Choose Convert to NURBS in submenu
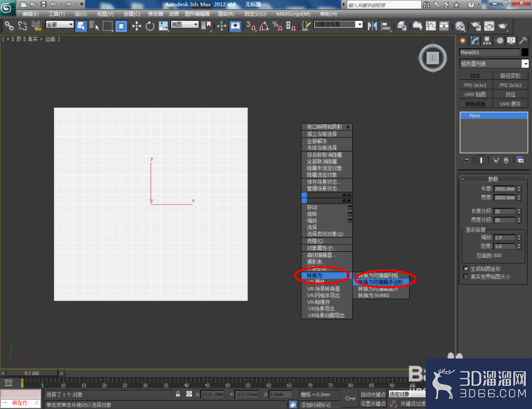 [x=381, y=295]
